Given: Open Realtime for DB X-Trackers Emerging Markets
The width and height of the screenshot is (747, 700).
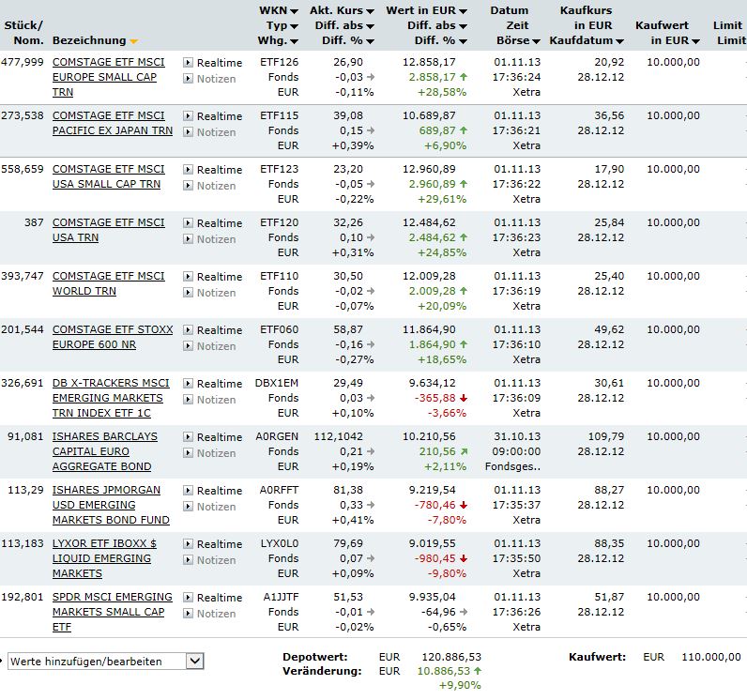Looking at the screenshot, I should [213, 384].
